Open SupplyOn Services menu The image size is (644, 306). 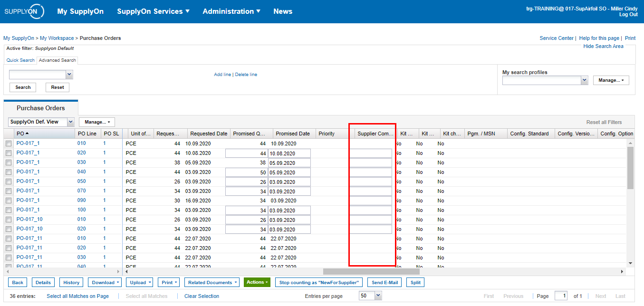[153, 11]
